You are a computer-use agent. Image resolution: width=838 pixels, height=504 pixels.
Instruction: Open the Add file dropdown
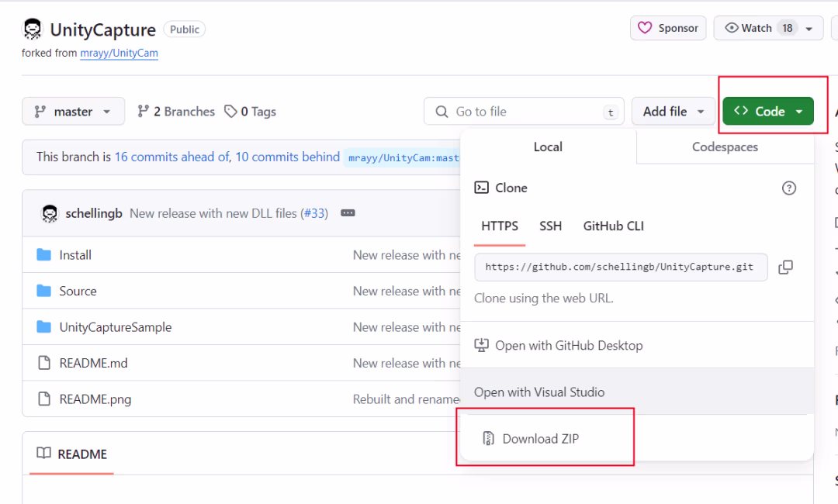coord(674,112)
